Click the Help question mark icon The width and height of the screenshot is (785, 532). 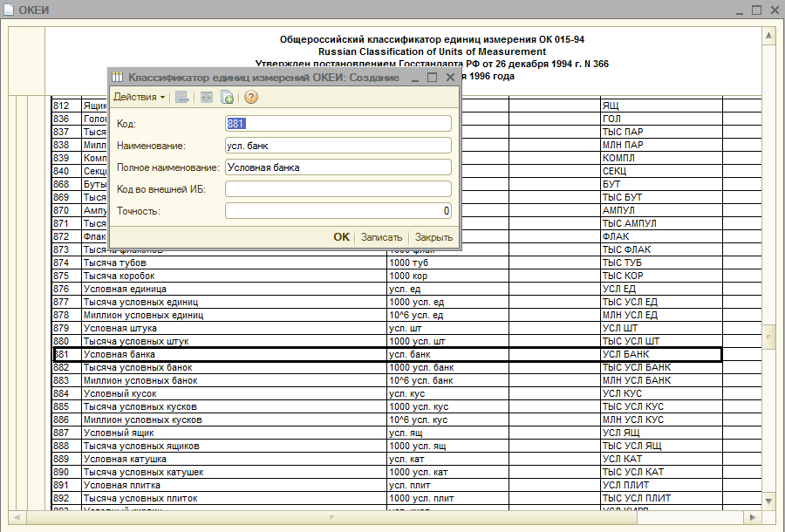click(250, 98)
